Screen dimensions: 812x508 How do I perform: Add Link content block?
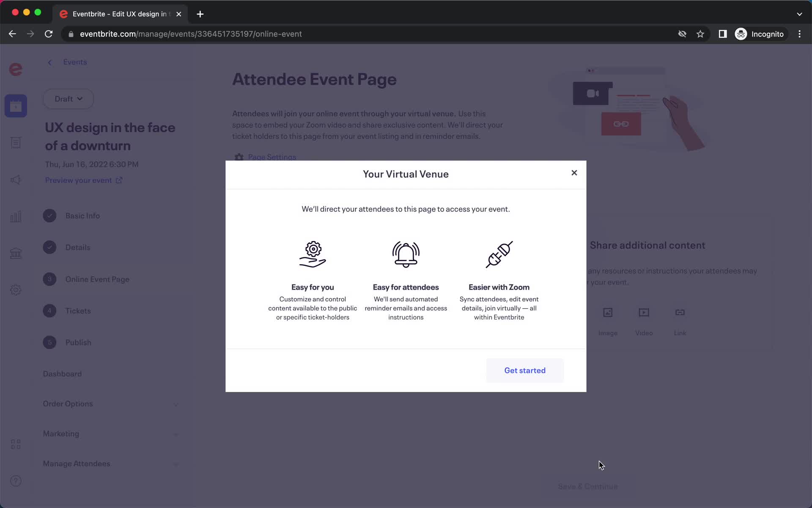point(680,322)
